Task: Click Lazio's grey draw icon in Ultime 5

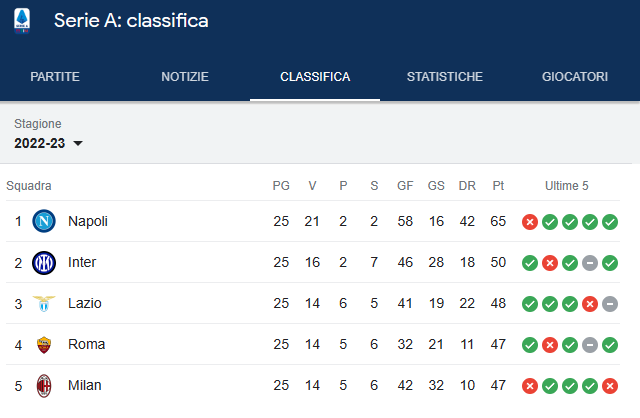Action: click(x=610, y=304)
